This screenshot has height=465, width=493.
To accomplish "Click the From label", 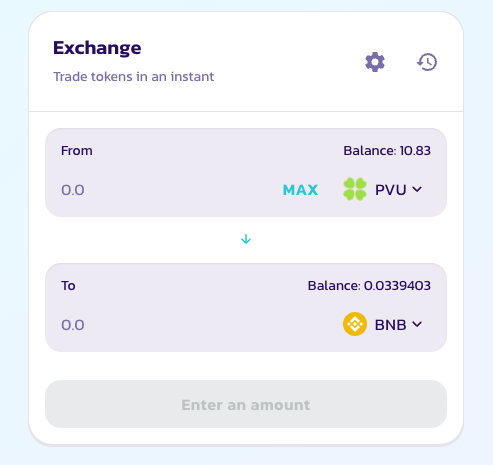I will [77, 151].
